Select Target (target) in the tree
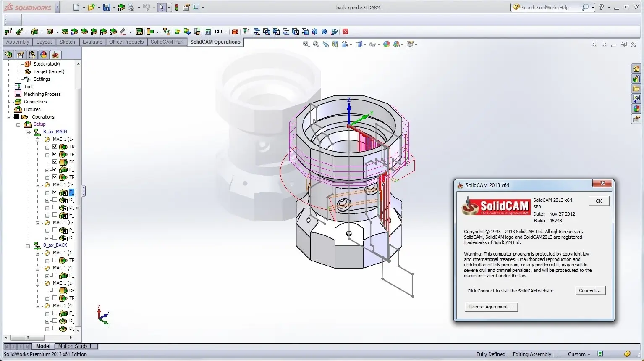The image size is (644, 361). [x=49, y=71]
